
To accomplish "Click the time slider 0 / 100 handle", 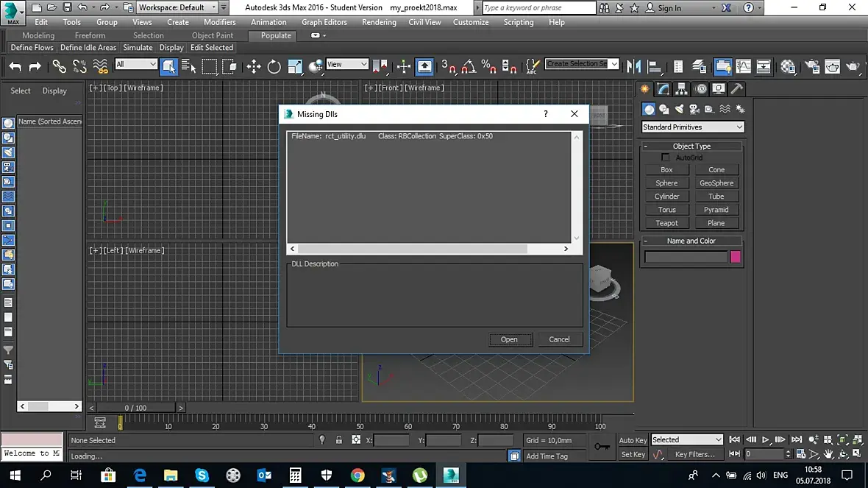I will tap(135, 408).
